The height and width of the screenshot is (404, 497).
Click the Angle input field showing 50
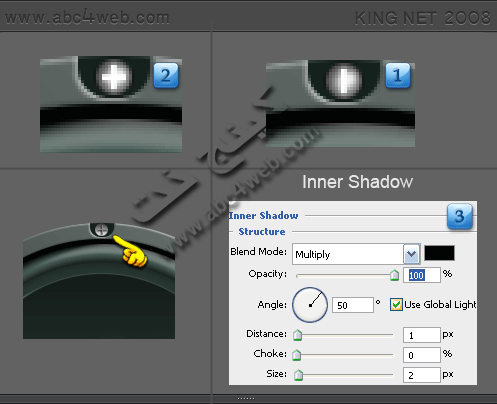tap(353, 305)
